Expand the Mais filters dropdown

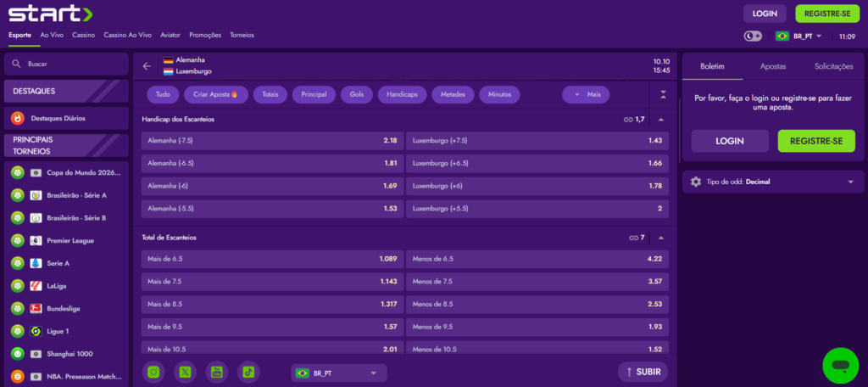click(586, 95)
